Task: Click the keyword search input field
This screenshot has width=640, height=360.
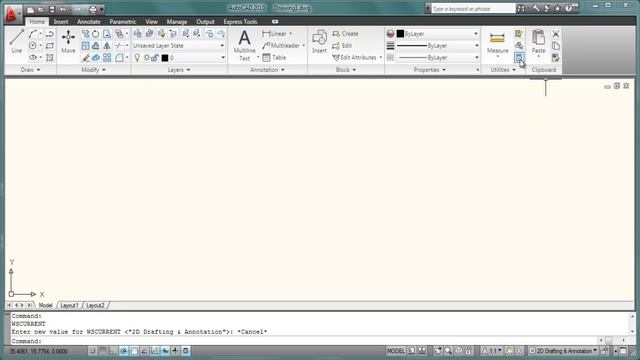Action: point(473,9)
